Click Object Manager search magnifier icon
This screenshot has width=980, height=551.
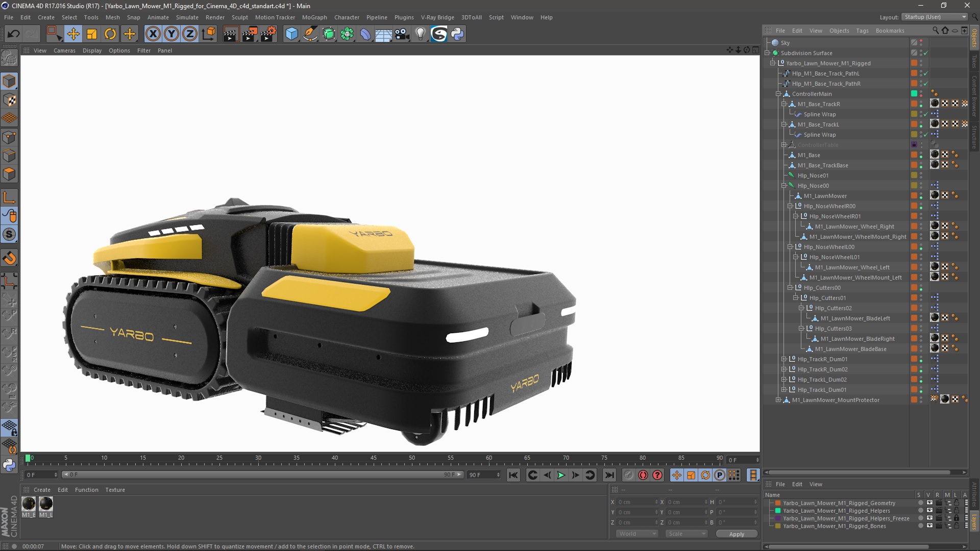pos(936,31)
